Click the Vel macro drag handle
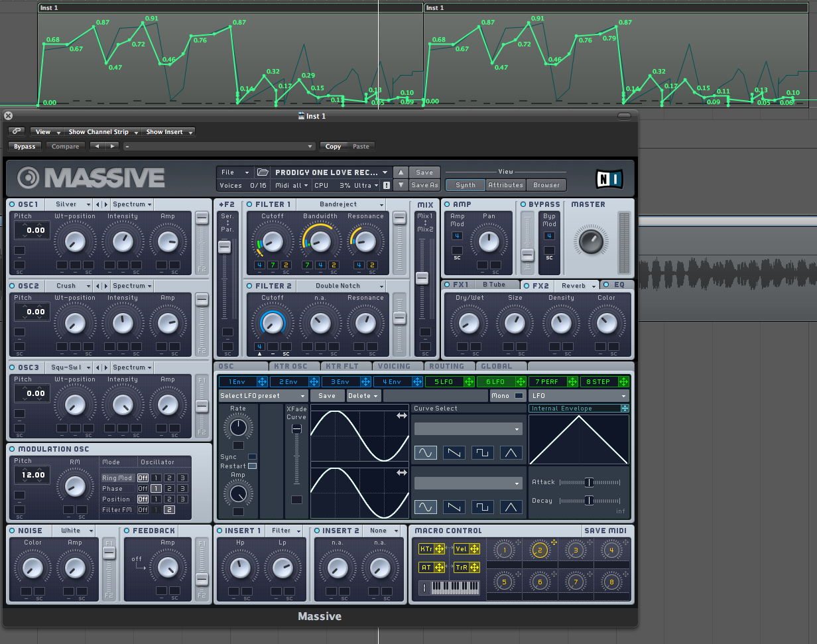Viewport: 817px width, 644px height. [x=473, y=549]
